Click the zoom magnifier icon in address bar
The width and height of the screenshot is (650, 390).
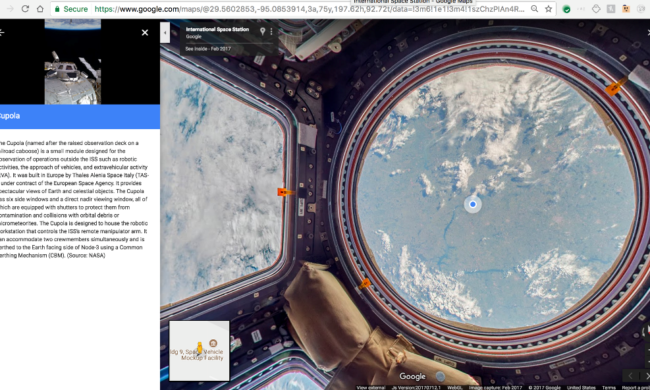[534, 9]
